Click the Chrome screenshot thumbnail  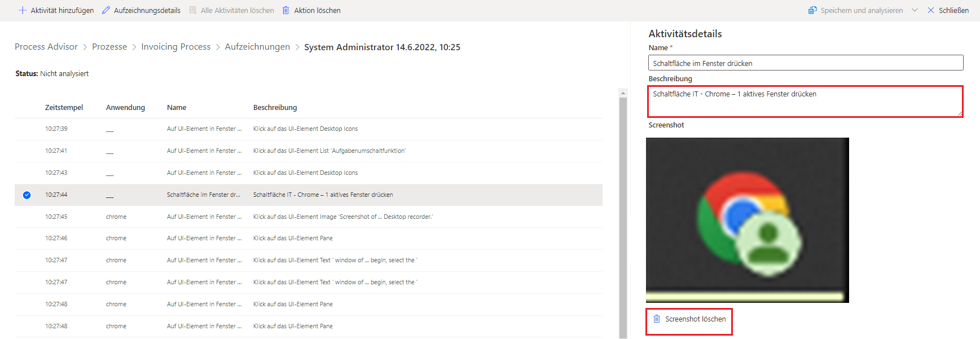tap(747, 220)
